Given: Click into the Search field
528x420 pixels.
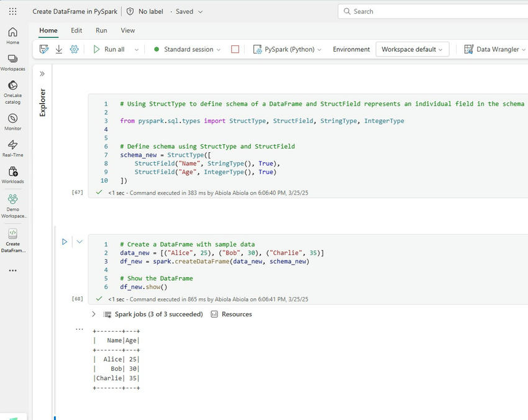Looking at the screenshot, I should [x=434, y=11].
